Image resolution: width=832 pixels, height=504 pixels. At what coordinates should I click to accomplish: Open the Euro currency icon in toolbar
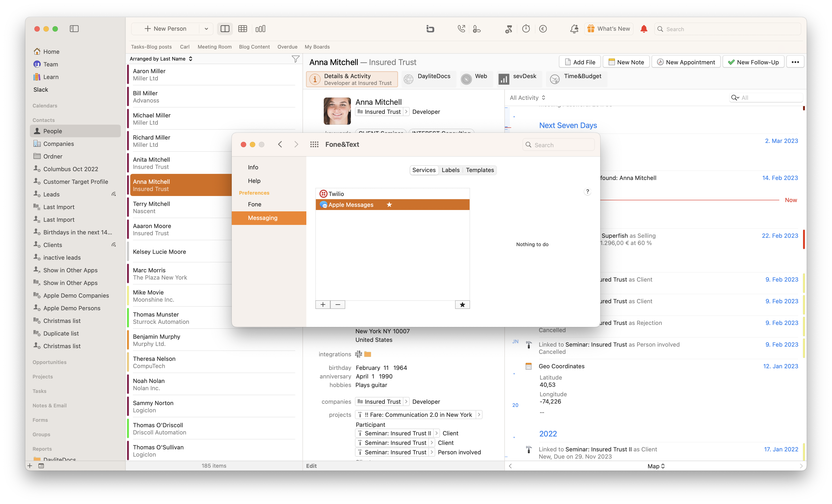coord(543,29)
